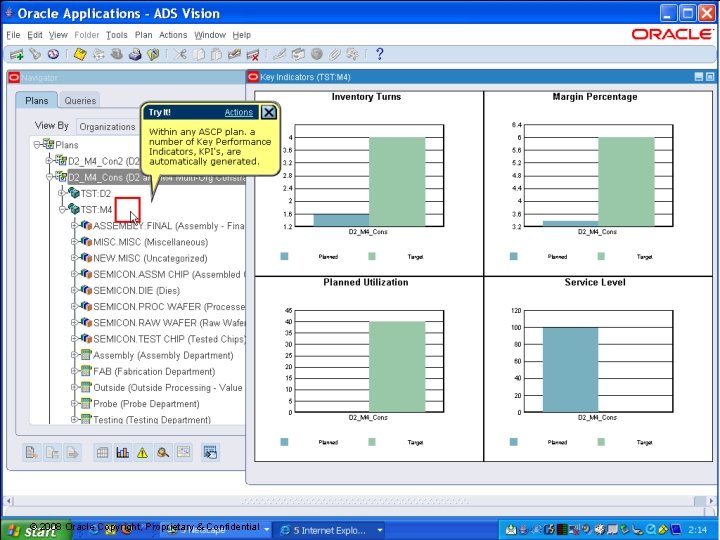The width and height of the screenshot is (720, 540).
Task: Open the Window menu
Action: tap(210, 35)
